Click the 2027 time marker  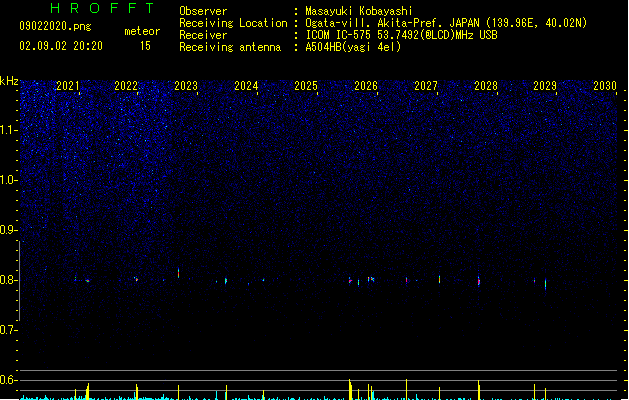click(x=426, y=86)
